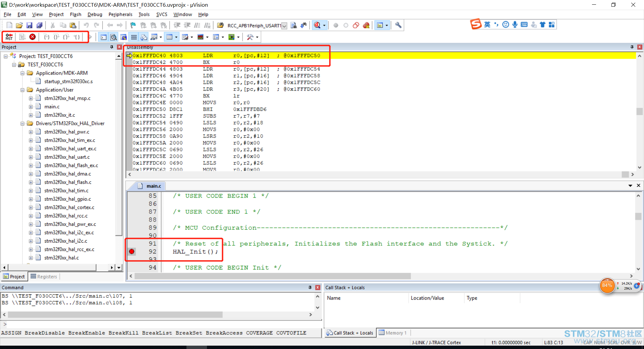Switch Sogou input between Chinese and English
This screenshot has height=349, width=644.
point(487,24)
